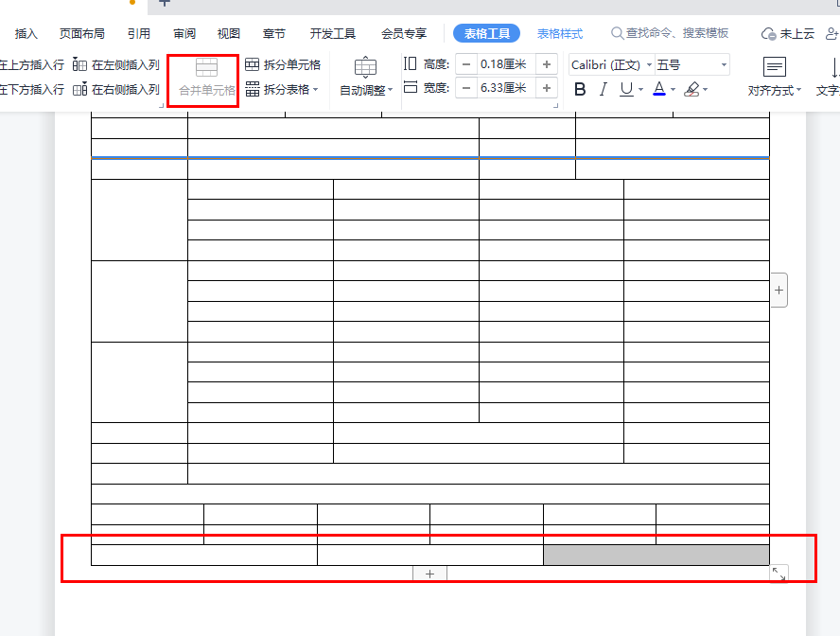This screenshot has height=636, width=840.
Task: Switch to the 表格工具 tab
Action: click(486, 34)
